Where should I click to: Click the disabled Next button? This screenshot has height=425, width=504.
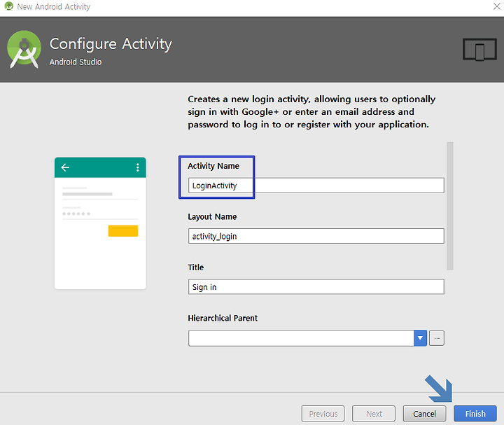pyautogui.click(x=374, y=413)
